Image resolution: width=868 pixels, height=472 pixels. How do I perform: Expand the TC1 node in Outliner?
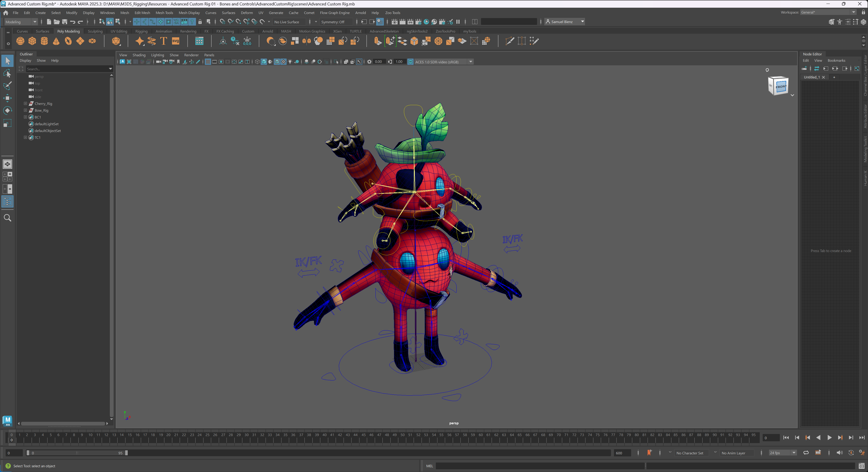(x=25, y=137)
